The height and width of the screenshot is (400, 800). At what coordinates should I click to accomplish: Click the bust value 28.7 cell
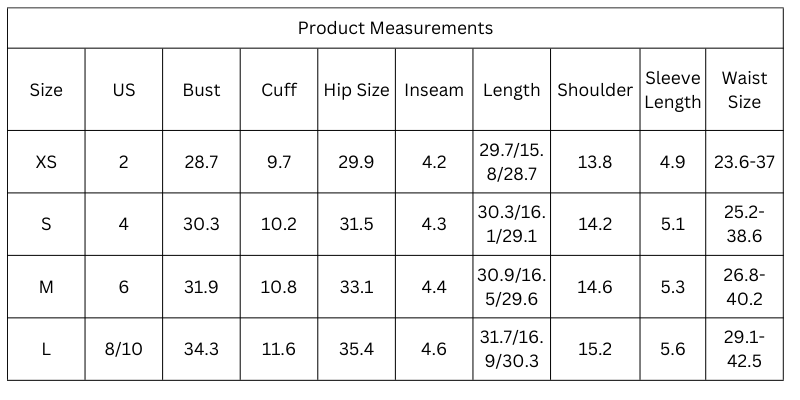[202, 162]
